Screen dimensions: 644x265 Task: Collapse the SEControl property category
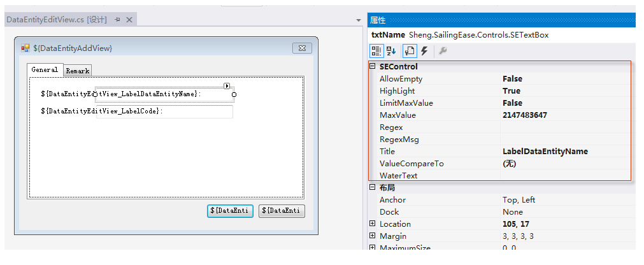(x=373, y=66)
